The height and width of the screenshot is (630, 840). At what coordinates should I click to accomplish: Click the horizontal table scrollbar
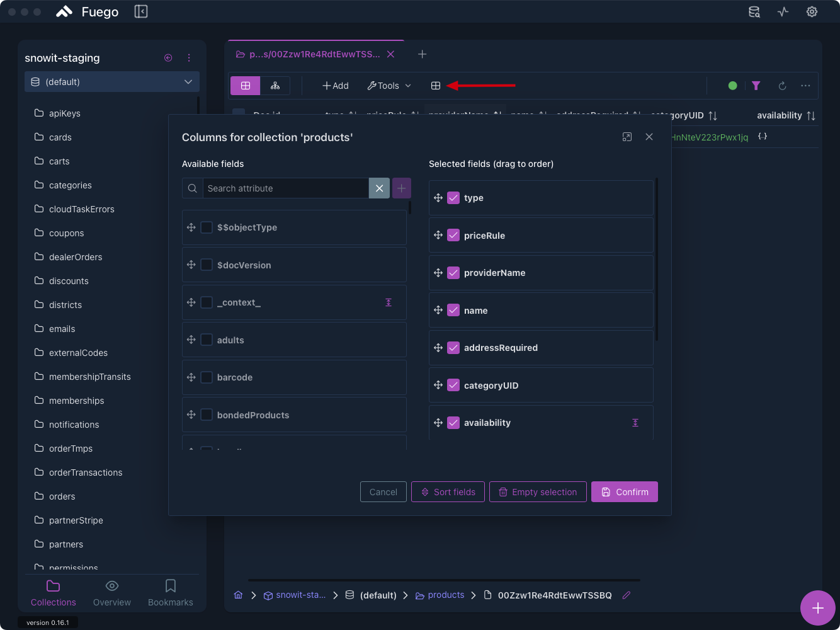coord(444,580)
